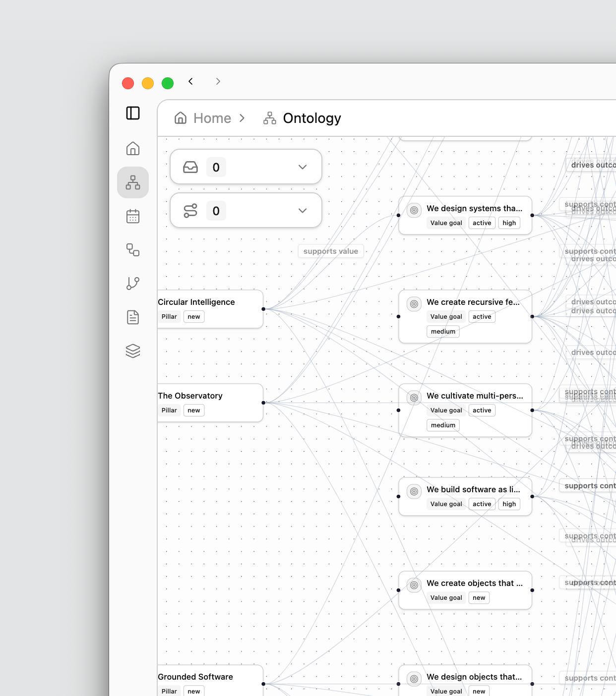The height and width of the screenshot is (696, 616).
Task: Click the '0' count beside the connections icon
Action: pos(216,211)
